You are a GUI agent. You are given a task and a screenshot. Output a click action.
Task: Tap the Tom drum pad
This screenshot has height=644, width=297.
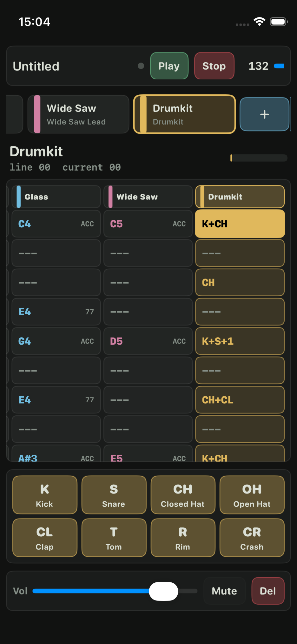(114, 537)
